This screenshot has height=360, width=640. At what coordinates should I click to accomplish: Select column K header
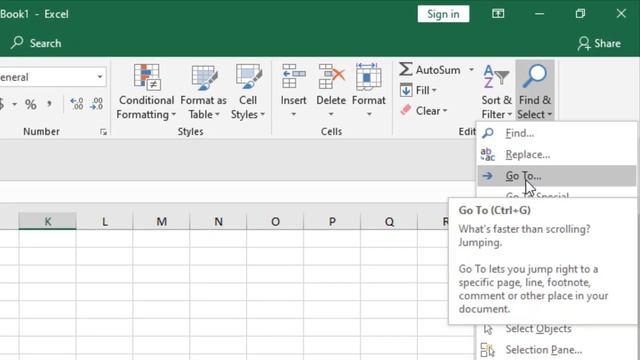tap(47, 221)
